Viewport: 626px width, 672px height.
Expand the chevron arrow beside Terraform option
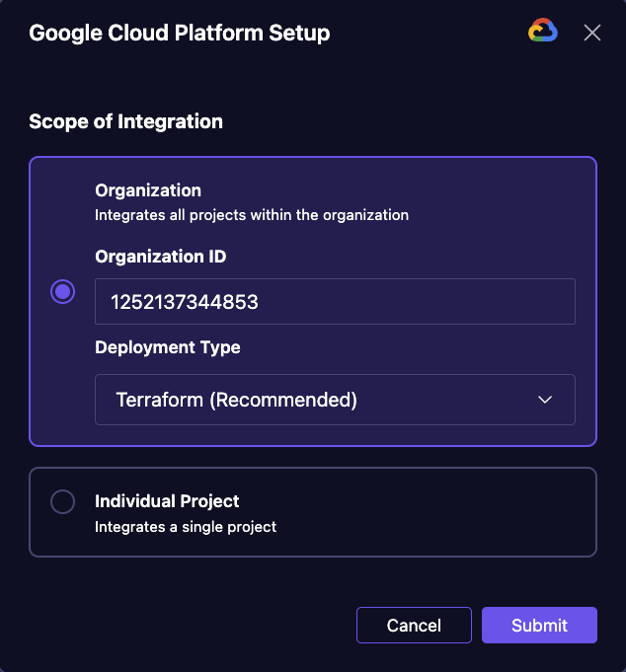tap(545, 400)
